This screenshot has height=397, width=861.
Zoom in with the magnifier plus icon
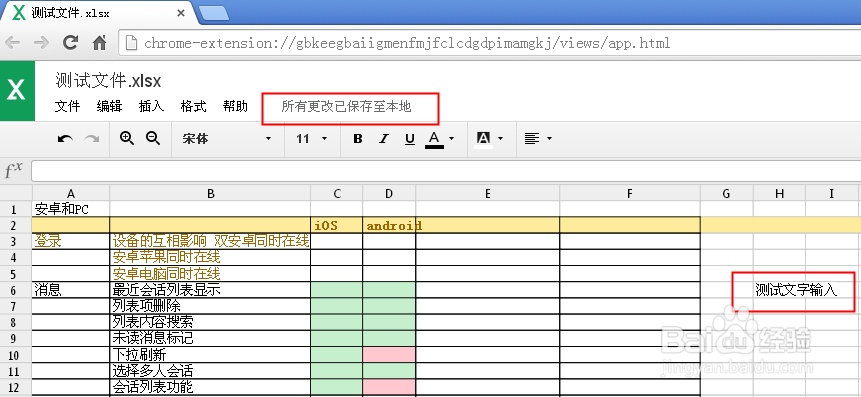pos(127,138)
